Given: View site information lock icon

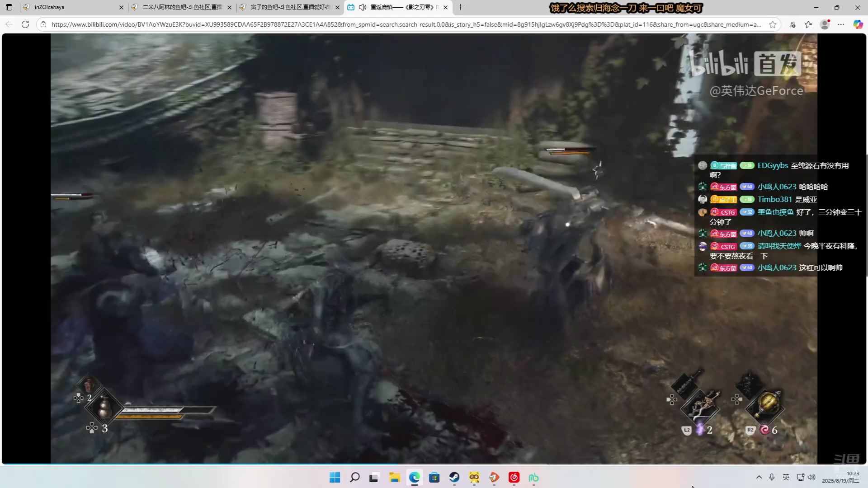Looking at the screenshot, I should (43, 24).
